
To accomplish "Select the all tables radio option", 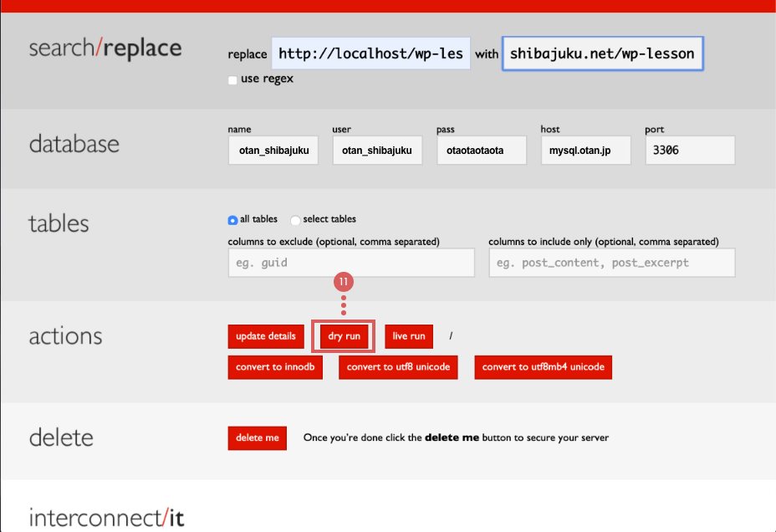I will click(x=232, y=220).
